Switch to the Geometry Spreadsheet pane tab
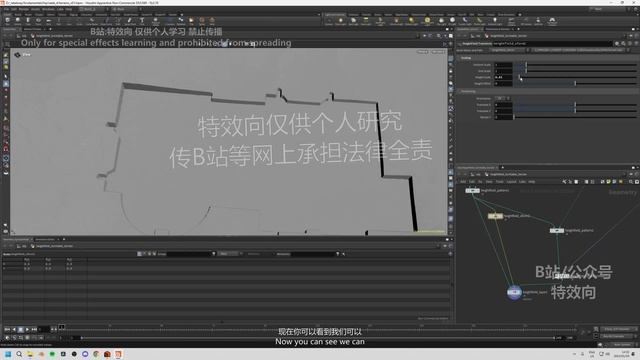 [16, 239]
